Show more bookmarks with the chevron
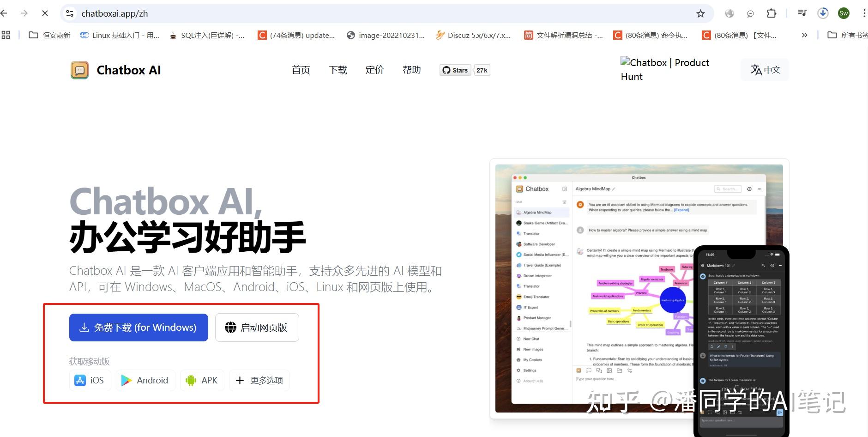Image resolution: width=868 pixels, height=437 pixels. (x=804, y=35)
